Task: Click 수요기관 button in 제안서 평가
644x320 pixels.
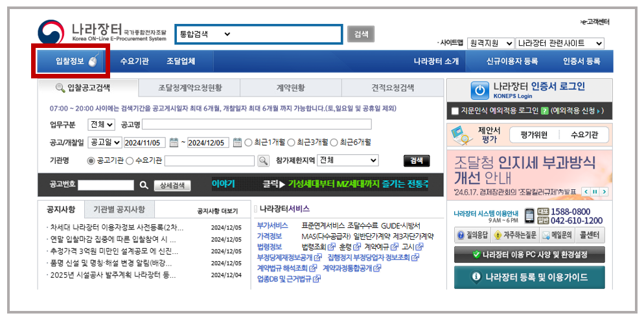Action: point(584,135)
